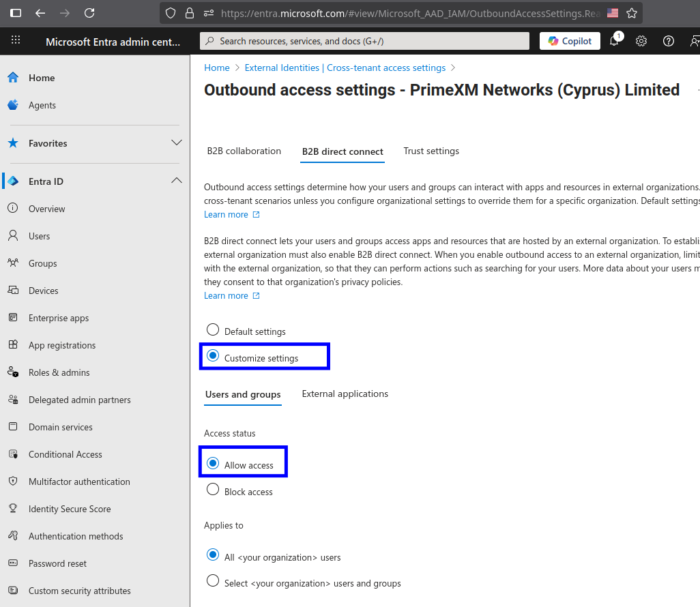This screenshot has width=700, height=607.
Task: Click the Devices icon in sidebar
Action: pyautogui.click(x=13, y=290)
